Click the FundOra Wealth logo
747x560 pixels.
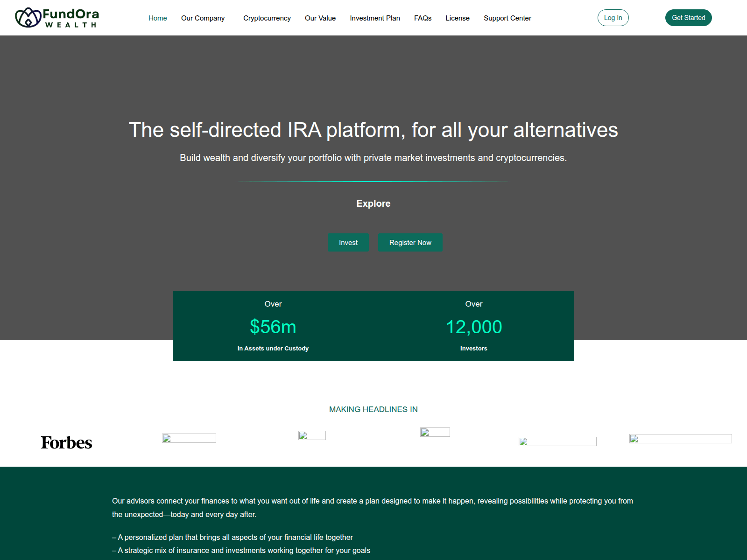coord(57,18)
